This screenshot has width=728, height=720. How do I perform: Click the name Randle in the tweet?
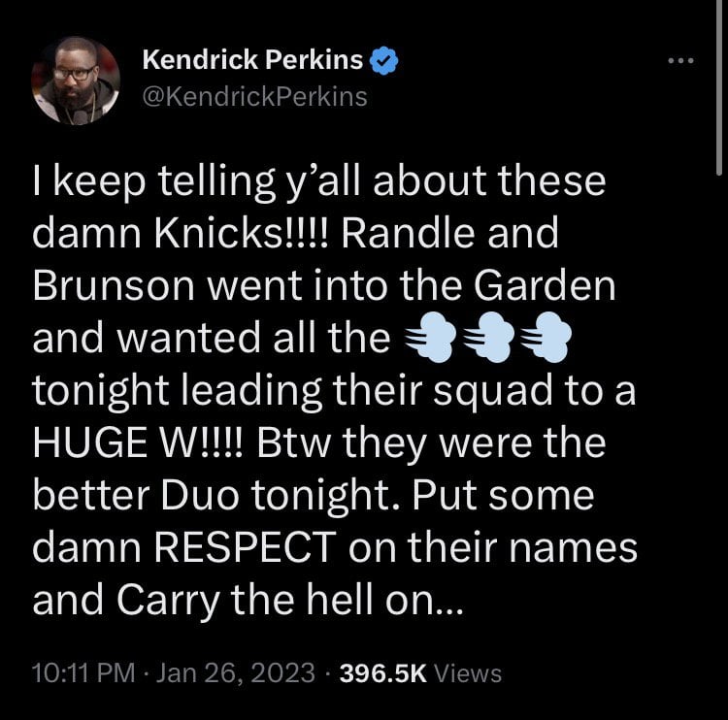(x=408, y=232)
